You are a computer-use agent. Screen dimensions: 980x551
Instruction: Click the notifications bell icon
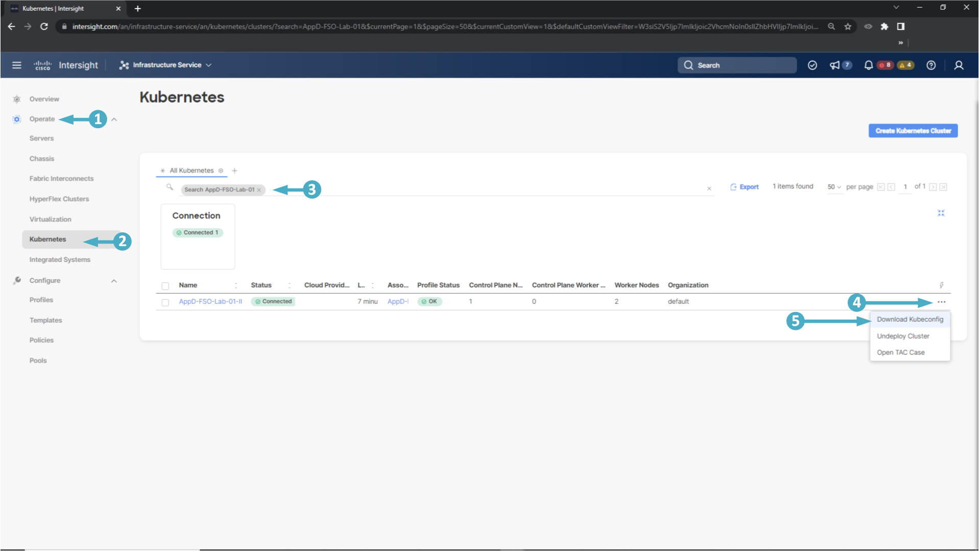point(868,65)
